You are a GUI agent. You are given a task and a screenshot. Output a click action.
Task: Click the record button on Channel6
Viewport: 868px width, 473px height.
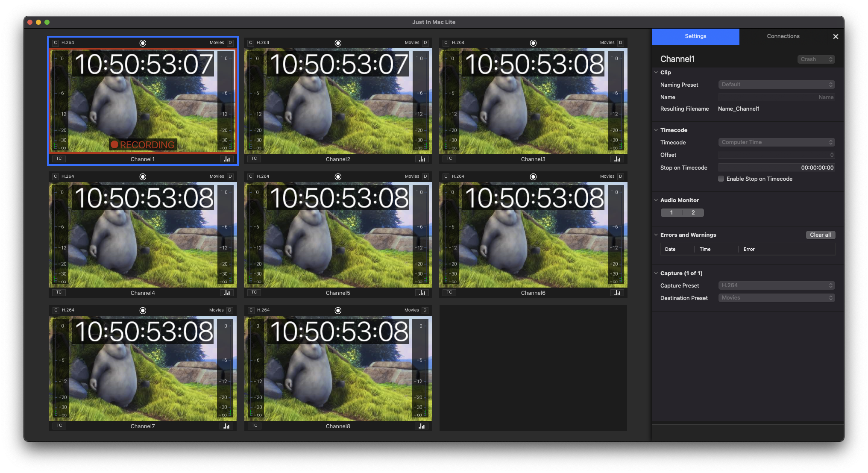pyautogui.click(x=533, y=176)
